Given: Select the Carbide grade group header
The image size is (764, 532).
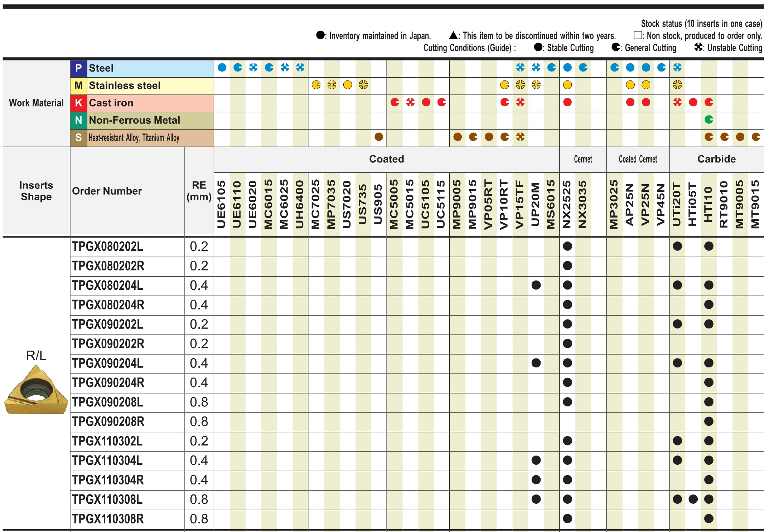Looking at the screenshot, I should click(x=716, y=159).
